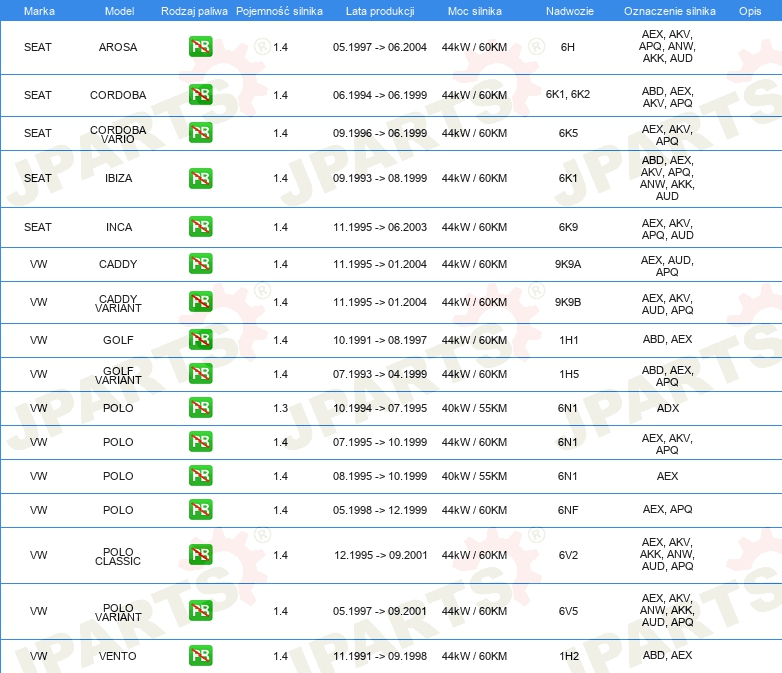Viewport: 782px width, 673px height.
Task: Click production dates 12.1995 -> 09.2001
Action: click(x=381, y=555)
